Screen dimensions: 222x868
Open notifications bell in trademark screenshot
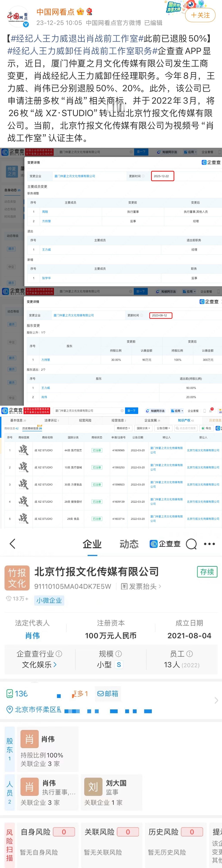click(210, 411)
